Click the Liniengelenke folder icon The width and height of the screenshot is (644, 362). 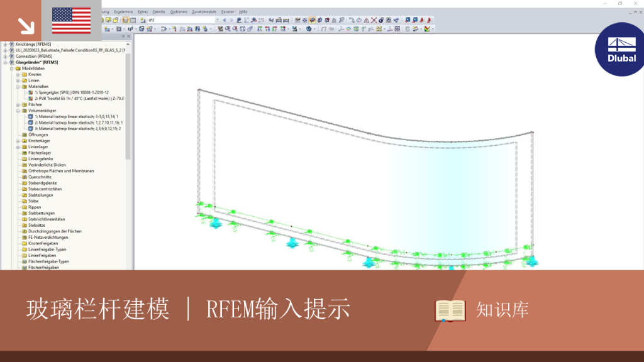25,159
